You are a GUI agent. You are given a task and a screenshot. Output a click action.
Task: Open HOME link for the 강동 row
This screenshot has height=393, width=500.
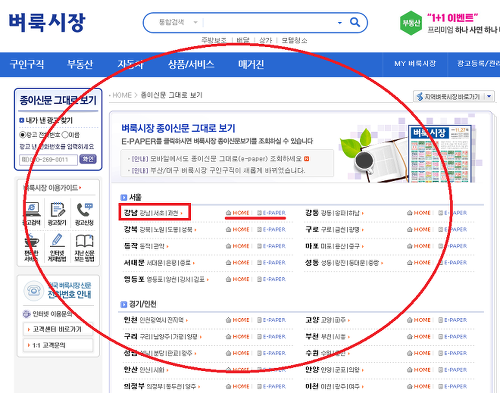tap(419, 213)
